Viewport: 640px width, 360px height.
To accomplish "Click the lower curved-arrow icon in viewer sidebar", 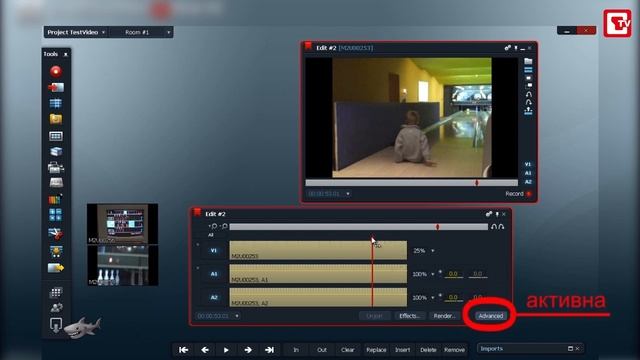I will coord(529,102).
